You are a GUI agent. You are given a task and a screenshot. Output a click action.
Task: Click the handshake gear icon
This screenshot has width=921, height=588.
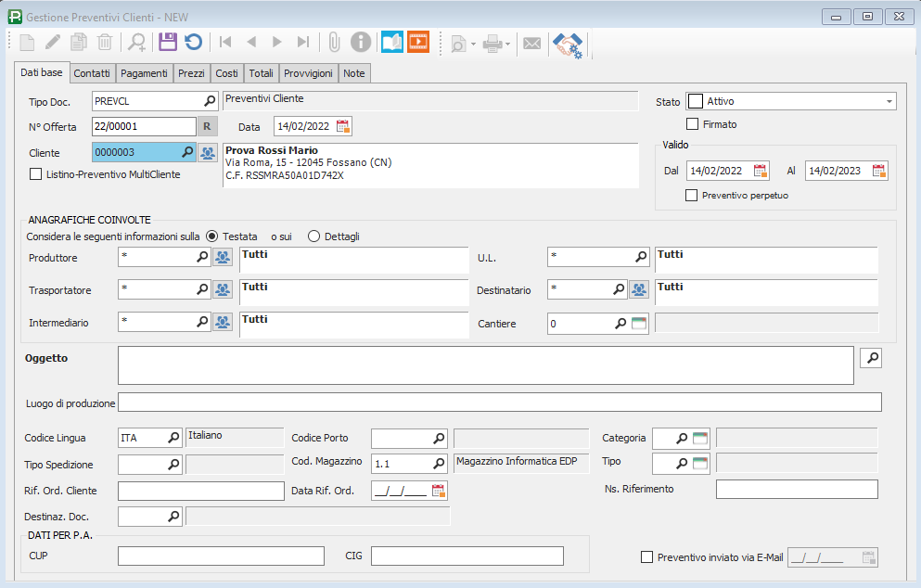(567, 44)
